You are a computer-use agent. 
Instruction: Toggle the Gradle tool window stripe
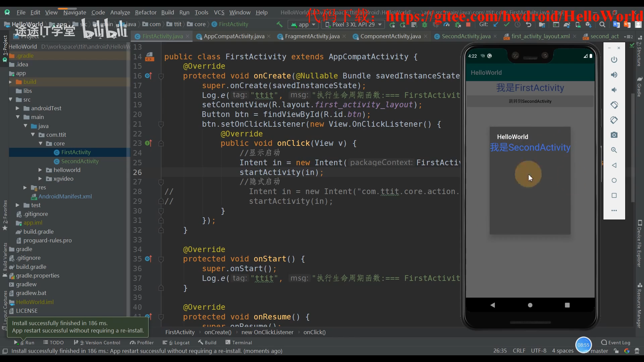click(639, 87)
